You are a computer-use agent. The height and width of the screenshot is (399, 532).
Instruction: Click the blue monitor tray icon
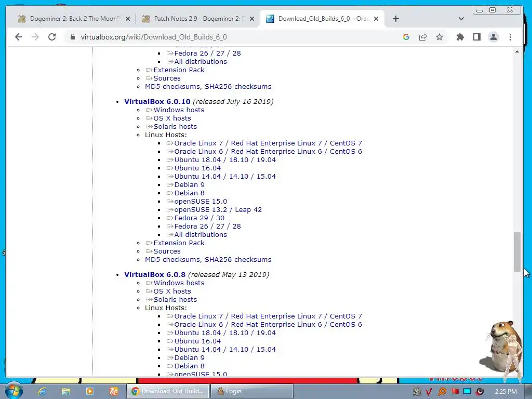click(x=467, y=391)
